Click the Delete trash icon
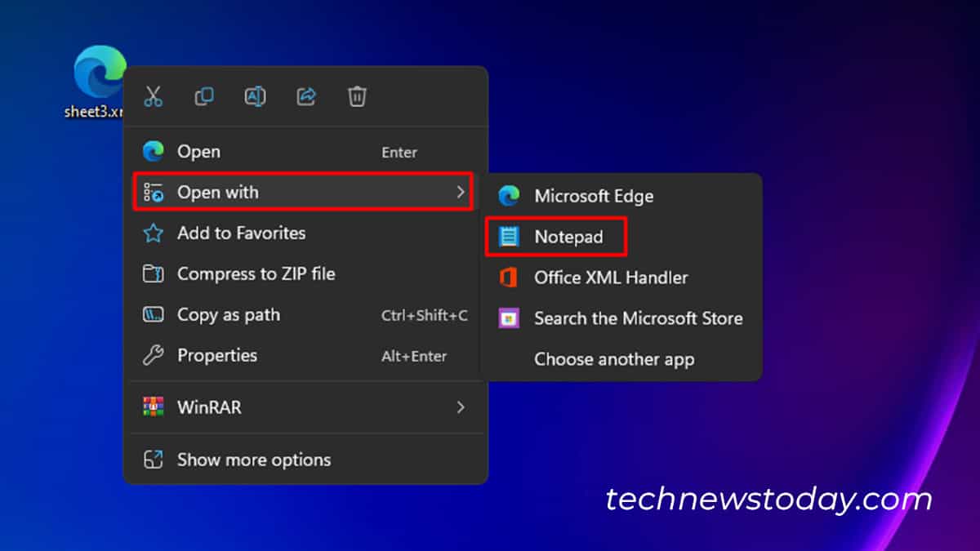Viewport: 980px width, 551px height. (x=357, y=96)
